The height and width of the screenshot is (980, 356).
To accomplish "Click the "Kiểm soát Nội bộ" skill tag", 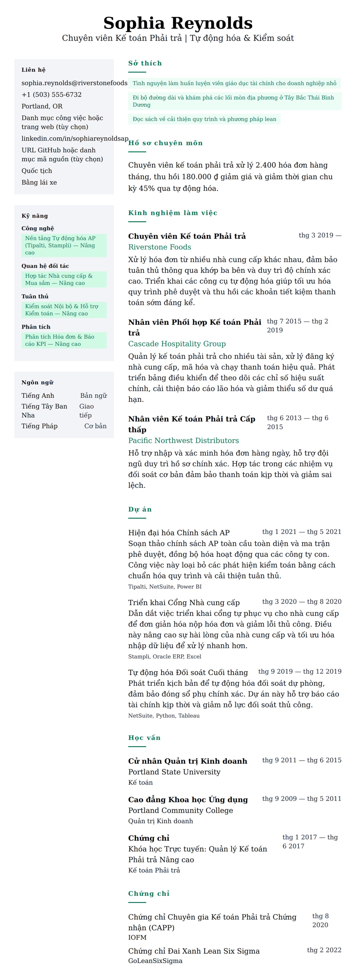I will (x=63, y=310).
